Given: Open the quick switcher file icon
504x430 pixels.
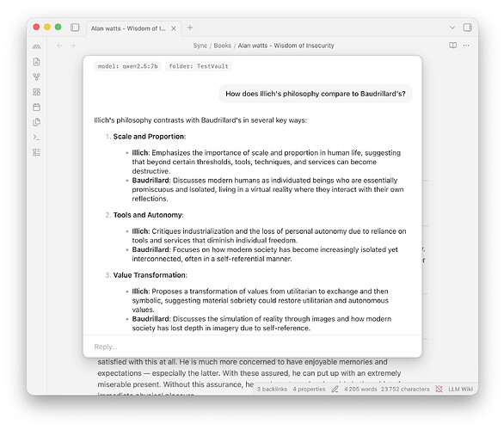Looking at the screenshot, I should 37,62.
